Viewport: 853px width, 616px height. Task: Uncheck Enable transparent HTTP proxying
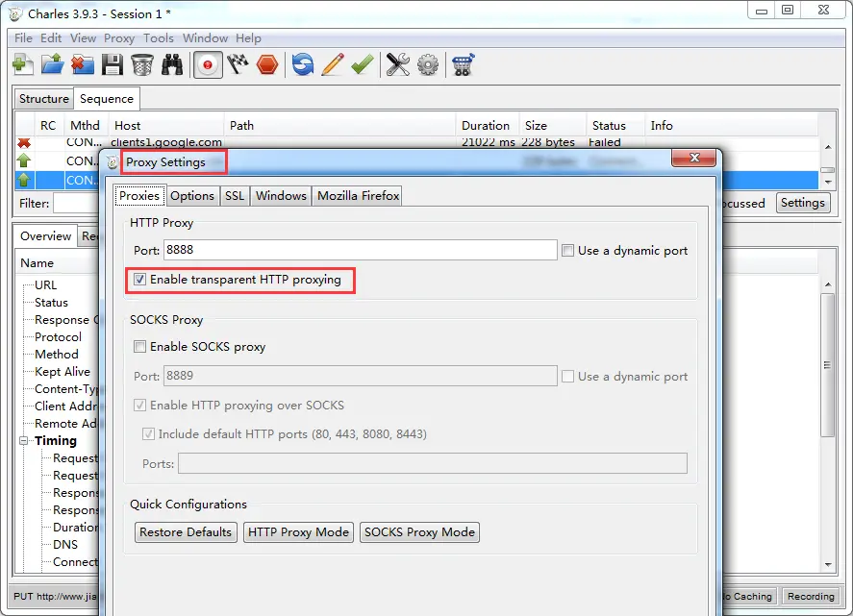coord(139,280)
